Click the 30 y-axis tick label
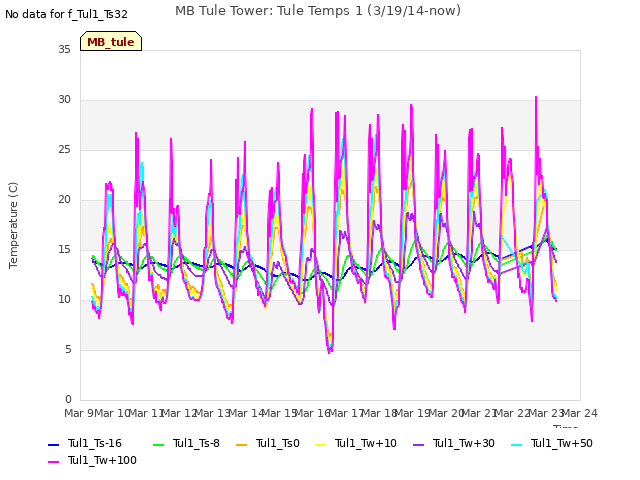The image size is (640, 480). (64, 100)
